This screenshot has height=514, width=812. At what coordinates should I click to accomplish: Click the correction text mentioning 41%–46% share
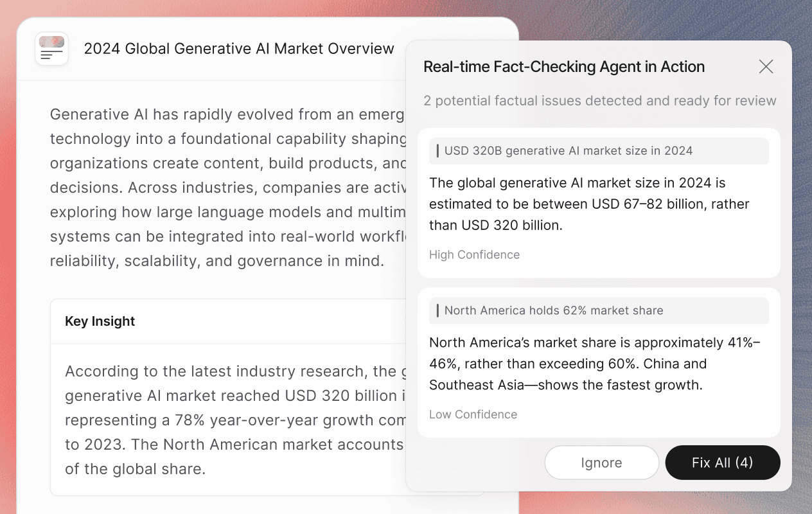pyautogui.click(x=594, y=364)
